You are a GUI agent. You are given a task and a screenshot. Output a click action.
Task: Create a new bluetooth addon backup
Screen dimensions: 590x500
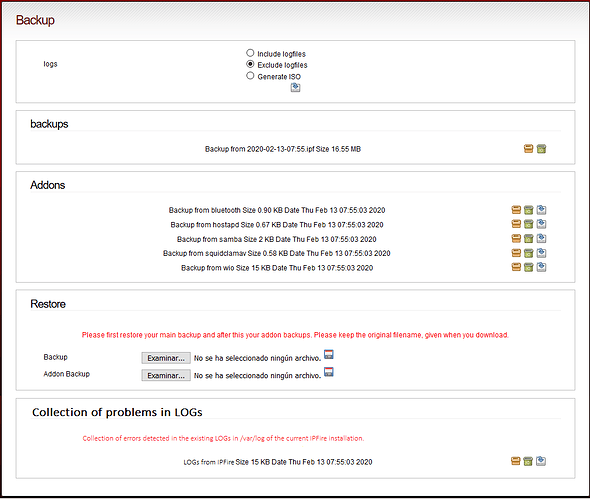(x=541, y=210)
